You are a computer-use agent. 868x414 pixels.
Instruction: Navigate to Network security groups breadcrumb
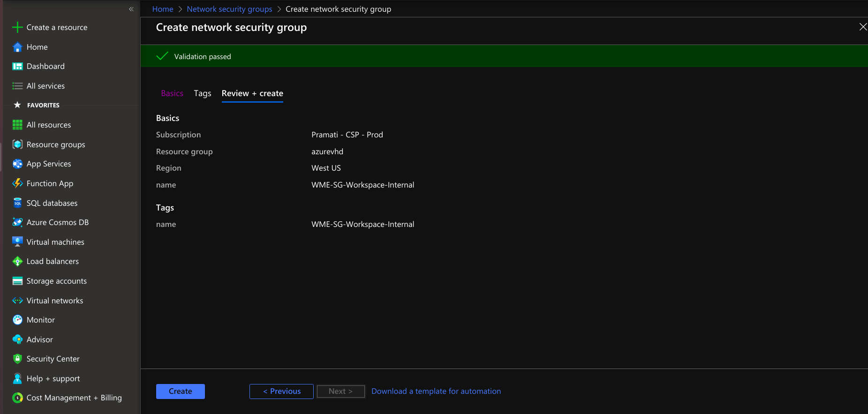229,9
